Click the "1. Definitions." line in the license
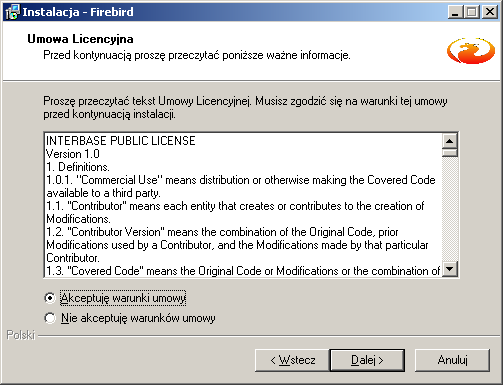The image size is (503, 385). tap(78, 167)
